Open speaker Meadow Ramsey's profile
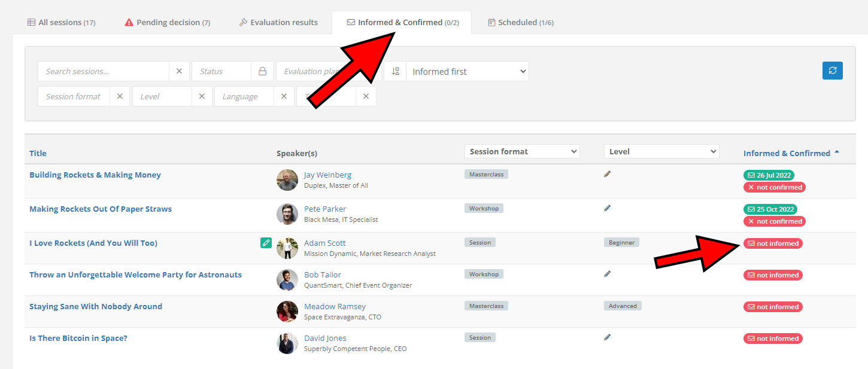Viewport: 868px width, 369px height. click(335, 306)
